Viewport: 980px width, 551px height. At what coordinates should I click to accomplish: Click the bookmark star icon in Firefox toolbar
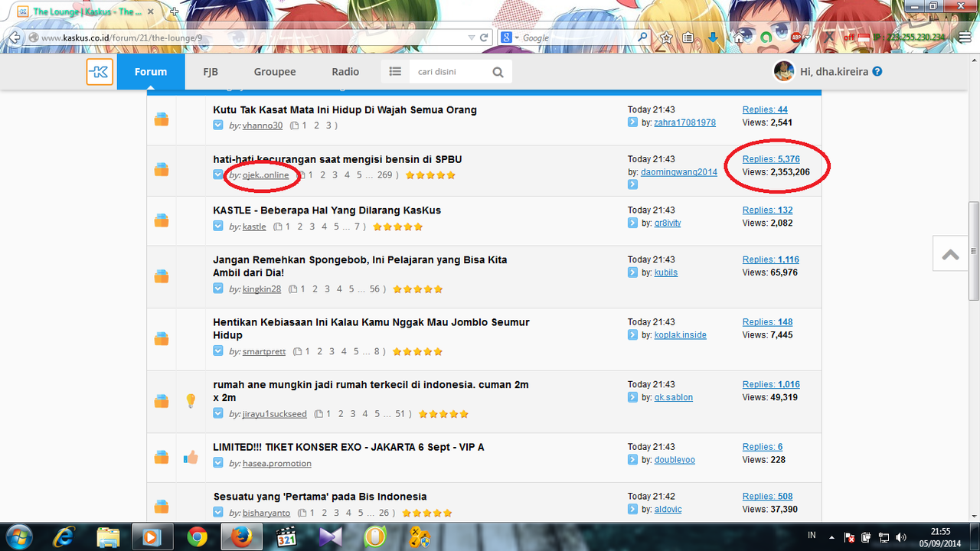click(666, 37)
